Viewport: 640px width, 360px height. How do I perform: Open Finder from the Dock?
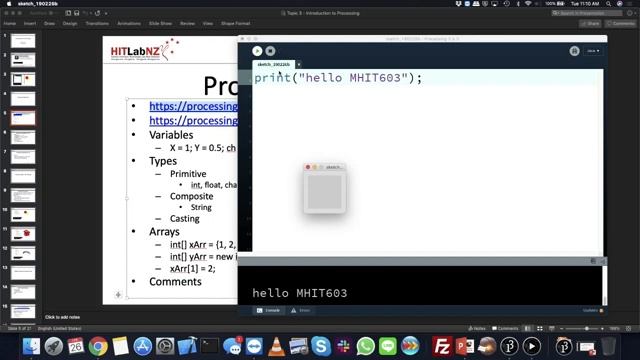tap(31, 347)
